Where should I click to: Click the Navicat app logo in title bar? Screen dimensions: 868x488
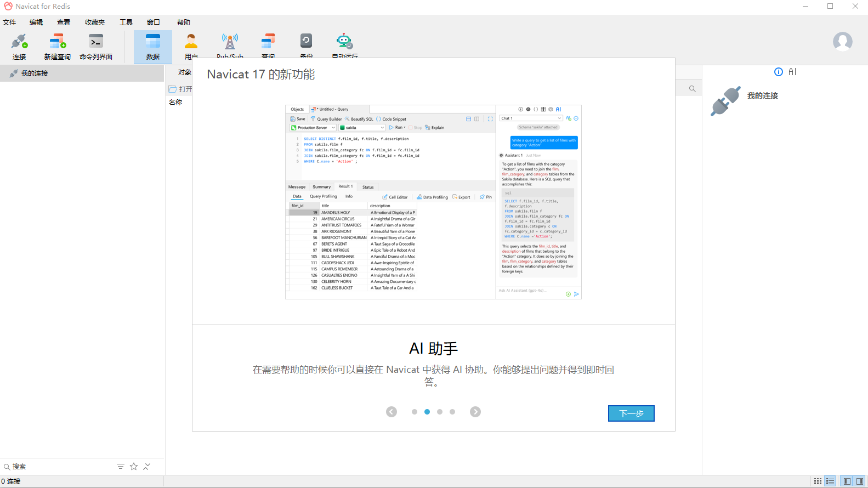8,6
